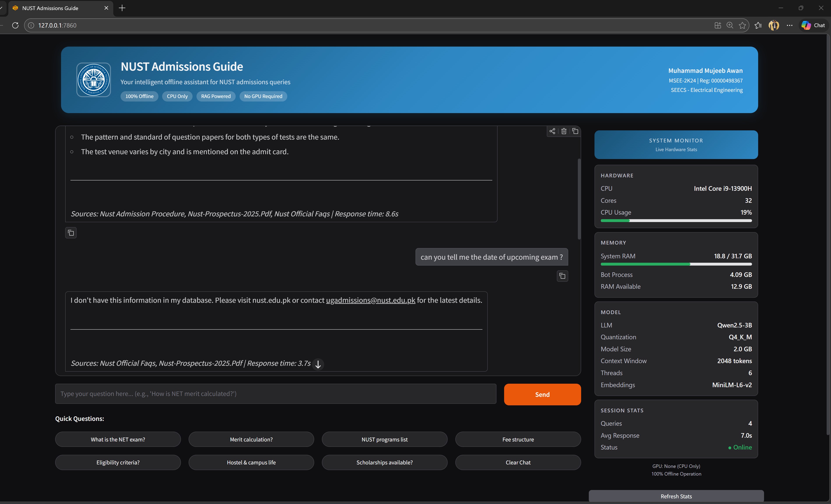Add this page to favorites with star
Viewport: 831px width, 504px height.
pos(742,25)
